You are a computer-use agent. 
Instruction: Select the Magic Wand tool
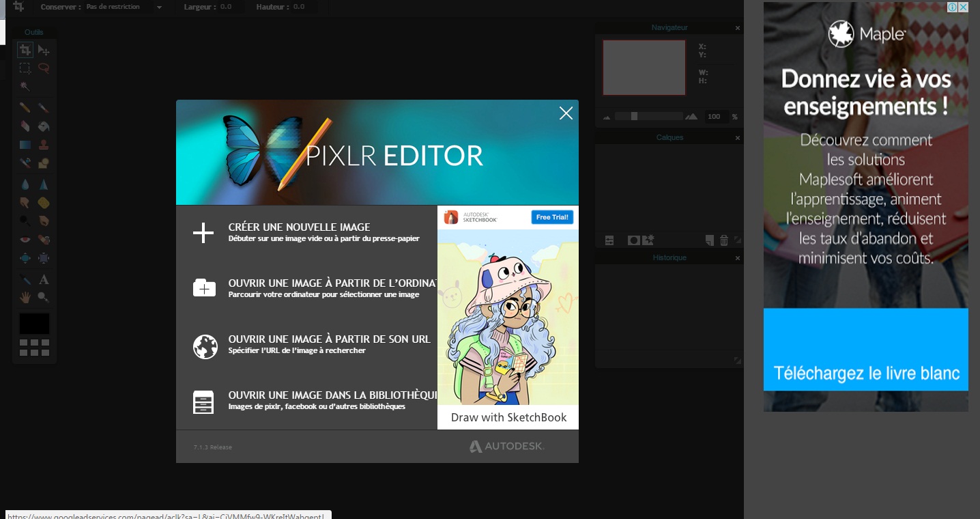[x=25, y=86]
